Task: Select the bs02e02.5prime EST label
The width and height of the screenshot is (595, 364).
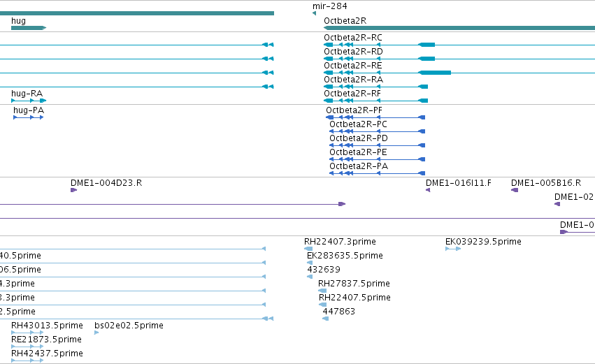Action: pyautogui.click(x=129, y=326)
